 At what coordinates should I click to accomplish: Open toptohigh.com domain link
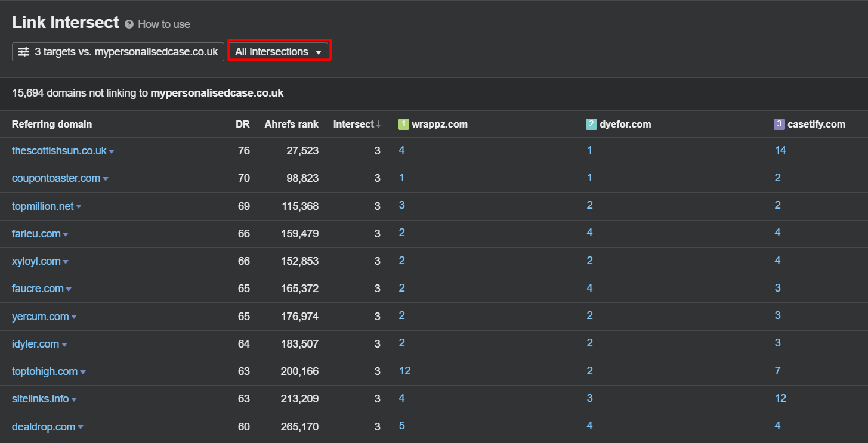45,371
